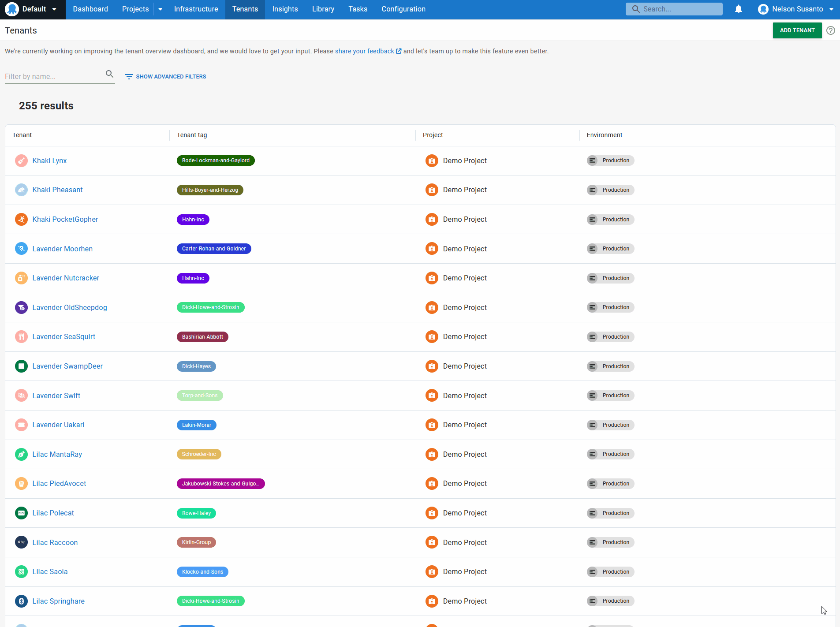This screenshot has width=840, height=627.
Task: Click the filter search magnifier icon
Action: (x=109, y=74)
